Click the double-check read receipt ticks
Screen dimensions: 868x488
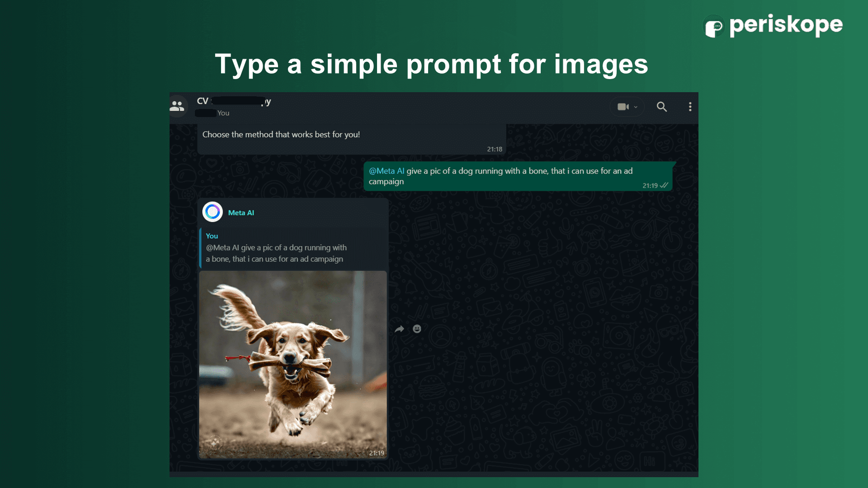pos(664,185)
